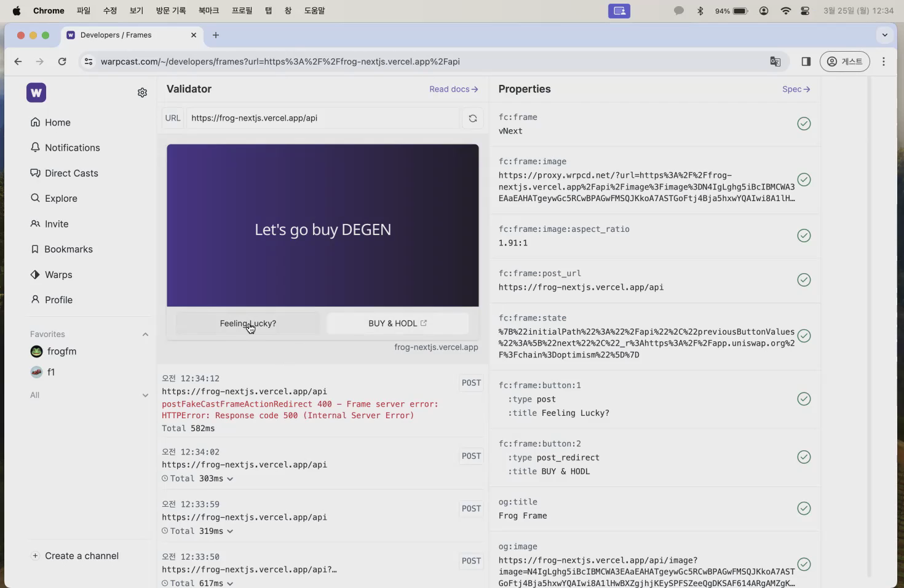
Task: Open settings gear in sidebar
Action: (x=142, y=92)
